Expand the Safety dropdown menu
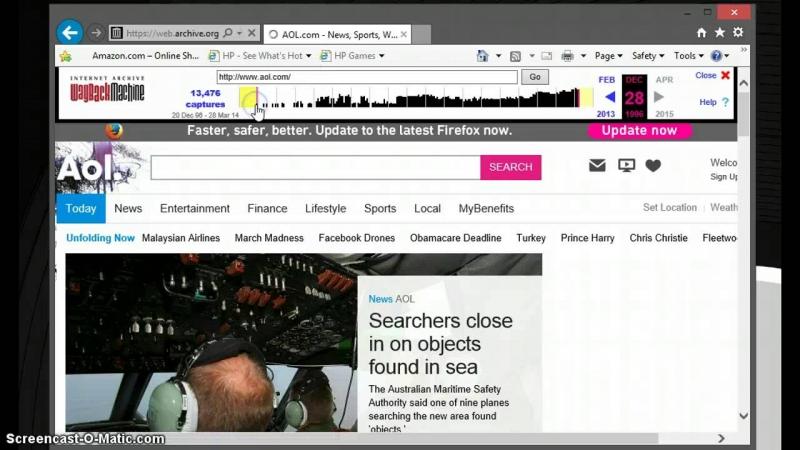The image size is (800, 450). (x=648, y=56)
